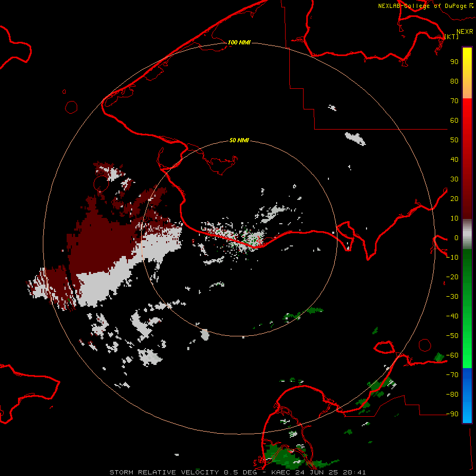This screenshot has height=476, width=476.
Task: Click the 50 NMI range ring label
Action: click(239, 140)
